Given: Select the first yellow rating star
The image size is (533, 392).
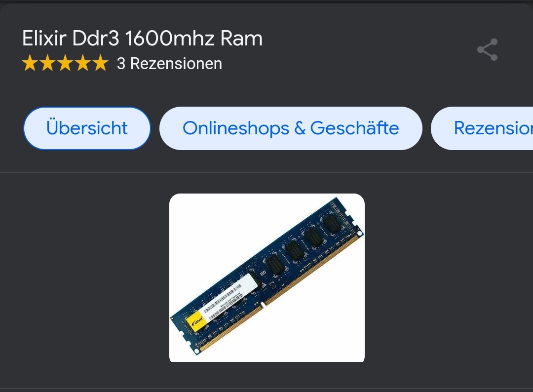Looking at the screenshot, I should coord(30,63).
